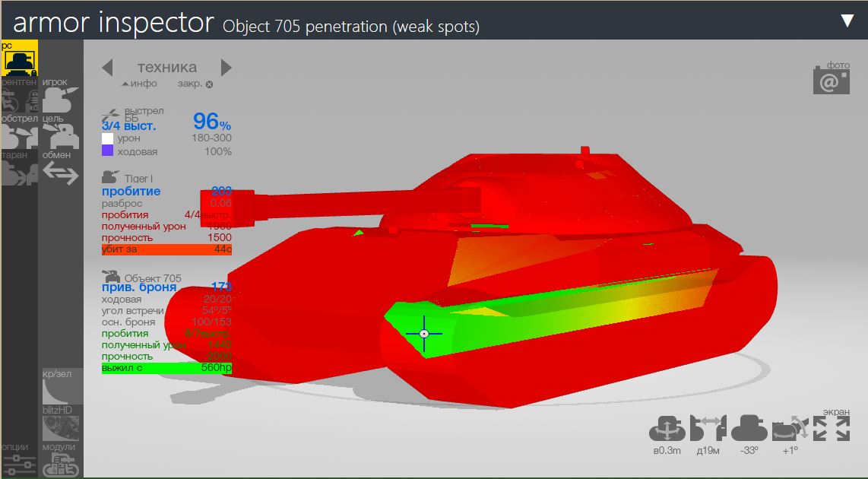Open the top-right dropdown triangle menu
Screen dimensions: 868x479
pos(847,21)
